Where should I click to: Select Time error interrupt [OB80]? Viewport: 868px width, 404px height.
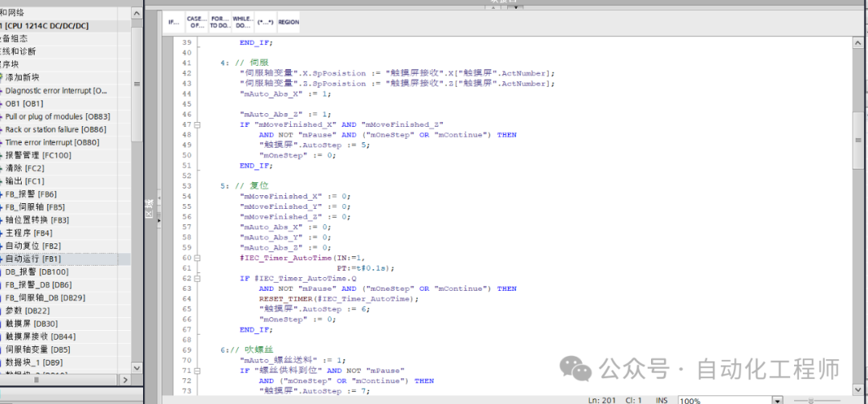(52, 142)
